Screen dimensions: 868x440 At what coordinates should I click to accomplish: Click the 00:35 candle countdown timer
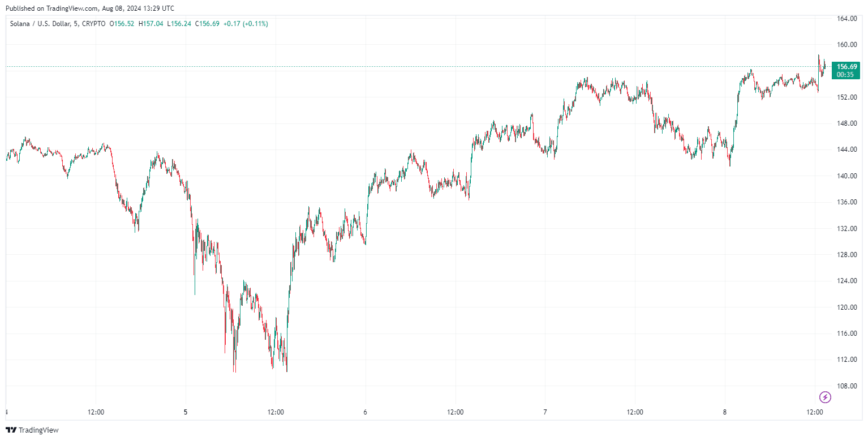[845, 75]
